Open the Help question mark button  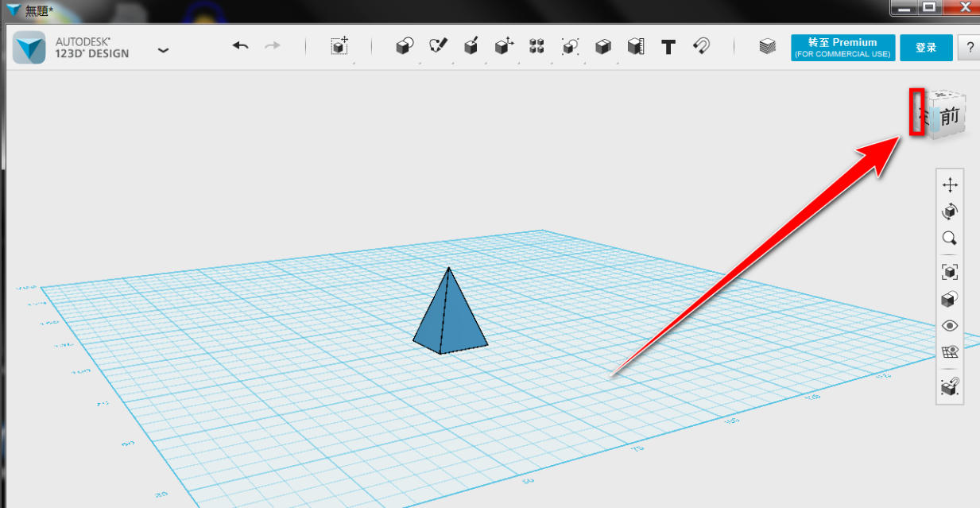(968, 48)
